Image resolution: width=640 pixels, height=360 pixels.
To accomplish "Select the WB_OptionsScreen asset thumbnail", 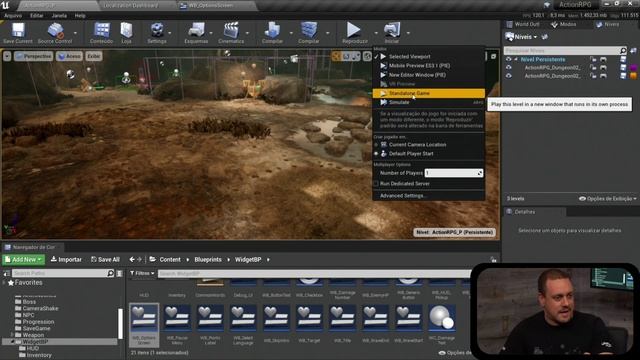I will [144, 324].
